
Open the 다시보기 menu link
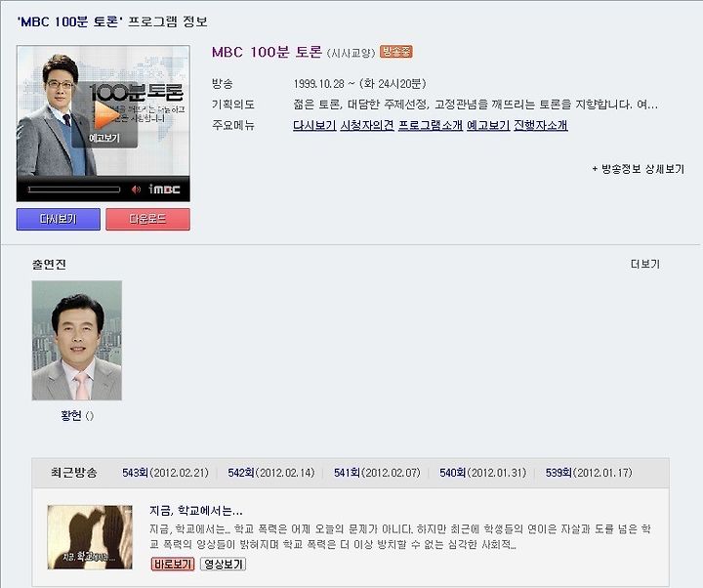(314, 125)
